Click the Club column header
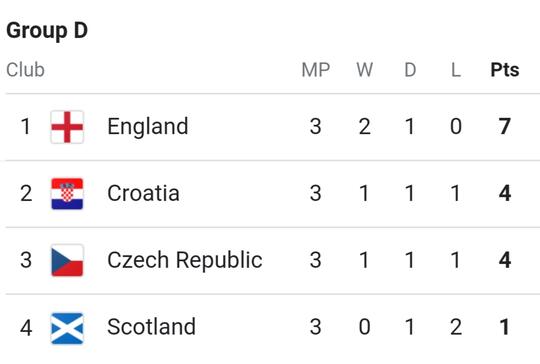 coord(25,70)
